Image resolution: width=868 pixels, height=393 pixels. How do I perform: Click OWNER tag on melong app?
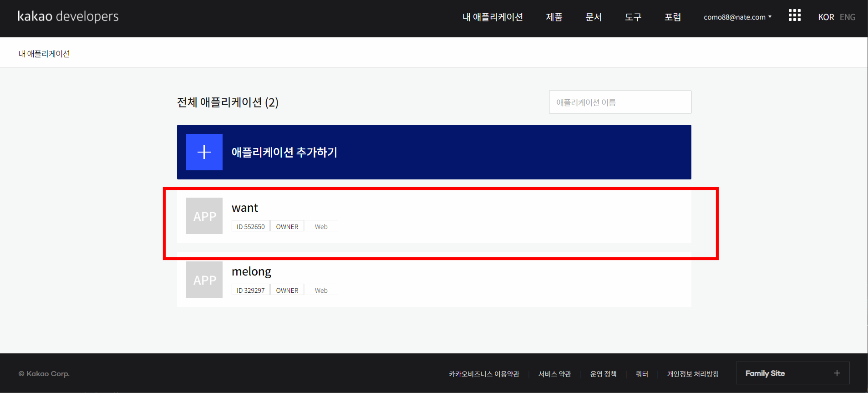287,290
